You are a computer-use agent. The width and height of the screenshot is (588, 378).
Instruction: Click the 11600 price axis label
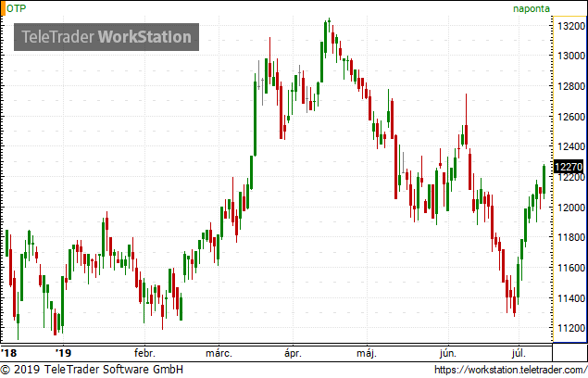pos(571,268)
